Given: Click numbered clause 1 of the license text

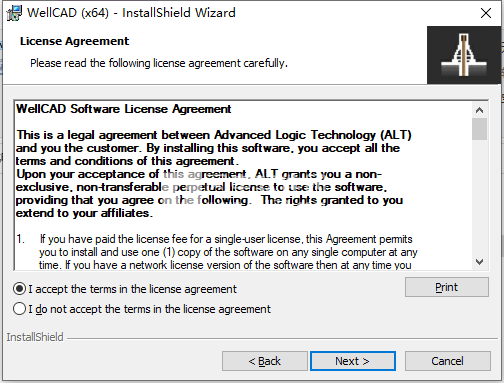Looking at the screenshot, I should coord(217,252).
